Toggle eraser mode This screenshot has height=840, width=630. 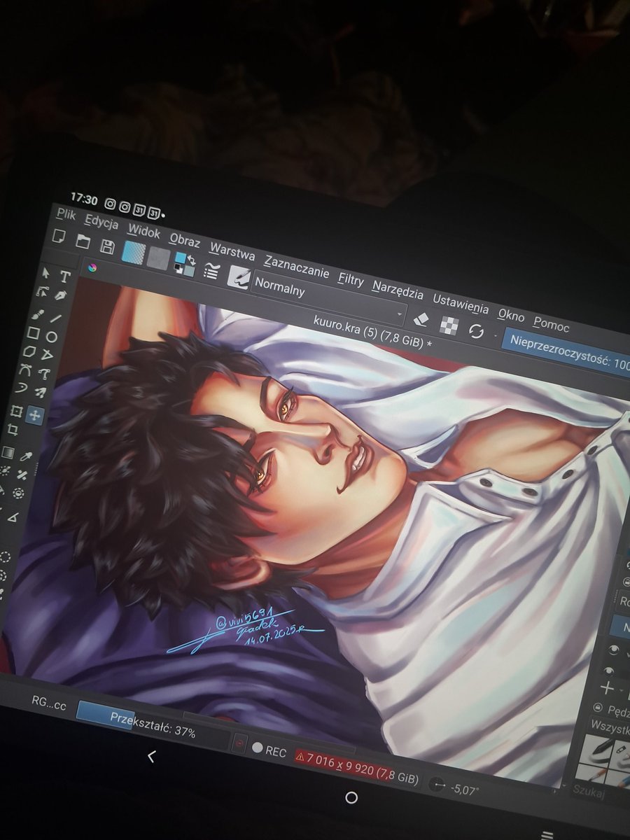[420, 318]
